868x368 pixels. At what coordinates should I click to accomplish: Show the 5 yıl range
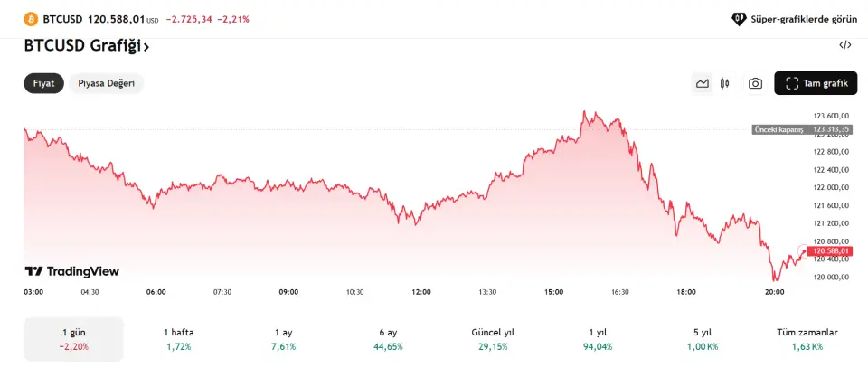(702, 339)
